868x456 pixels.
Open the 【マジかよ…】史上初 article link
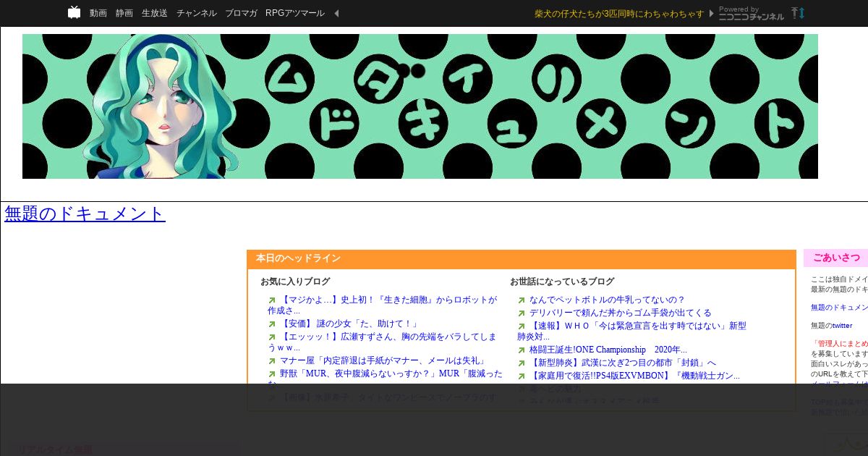(383, 305)
